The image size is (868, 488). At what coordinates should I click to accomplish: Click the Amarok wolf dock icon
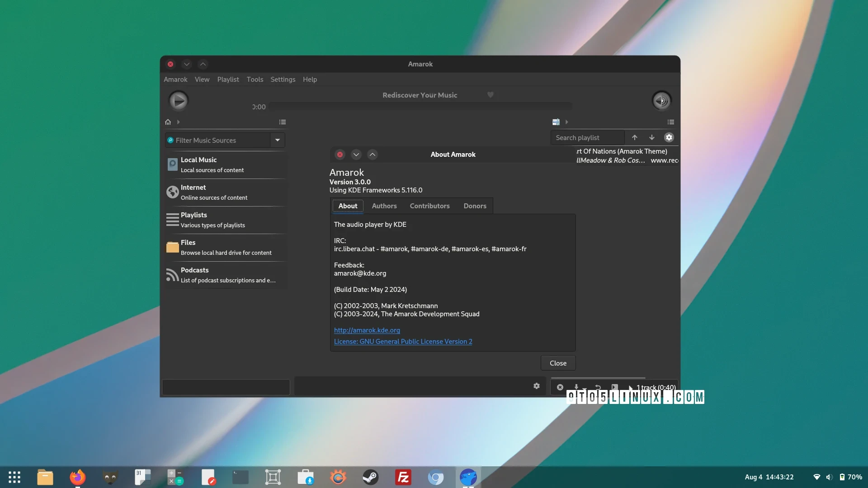coord(468,477)
